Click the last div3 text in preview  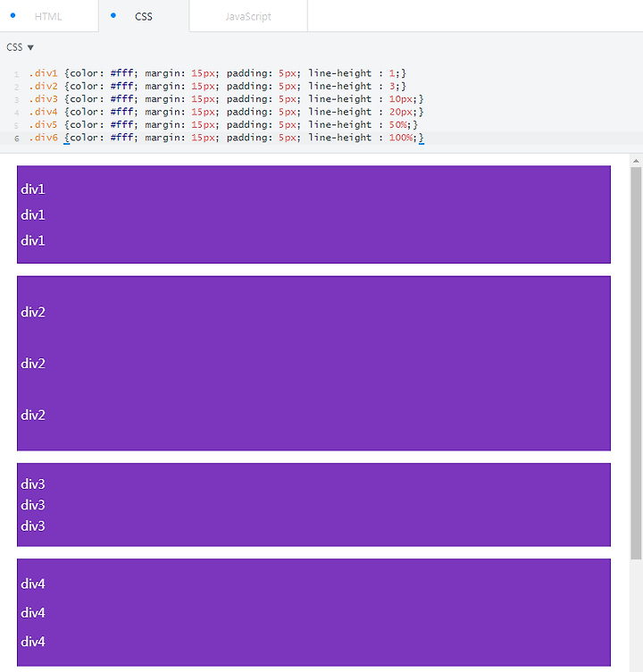click(x=33, y=525)
